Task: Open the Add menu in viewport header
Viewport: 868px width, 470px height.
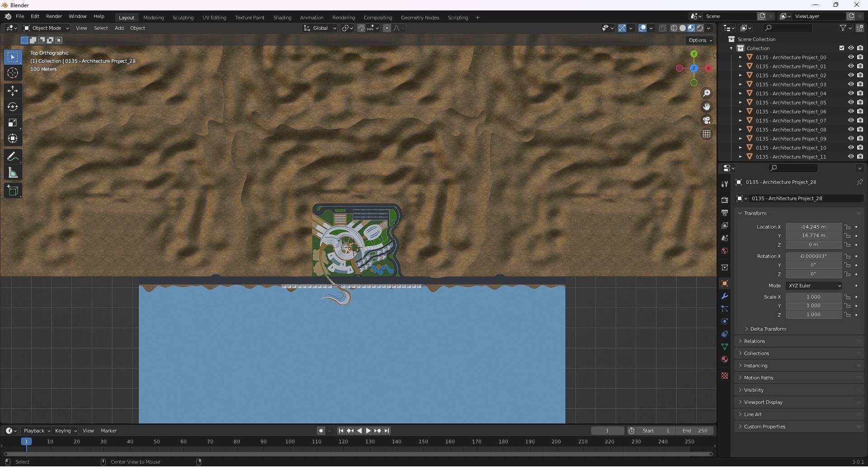Action: (x=119, y=28)
